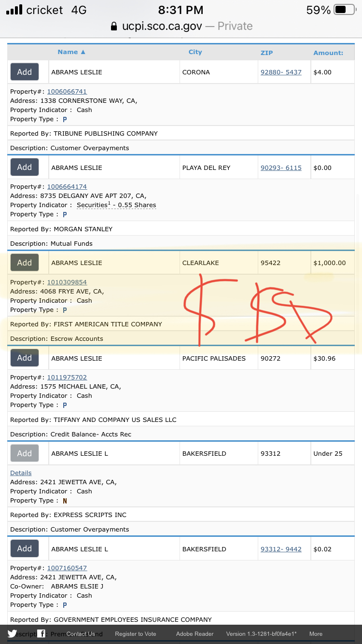Viewport: 362px width, 644px height.
Task: Tap Description: Credit Balance- Accts Rec
Action: point(70,434)
